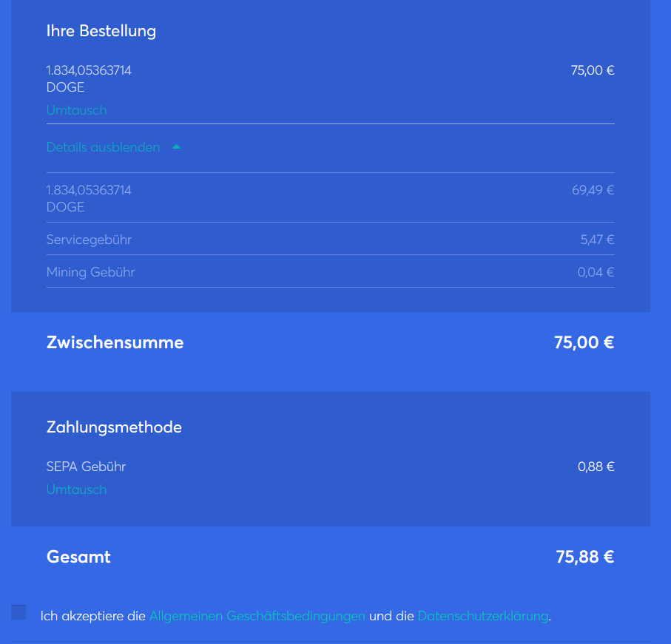The height and width of the screenshot is (644, 671).
Task: Click the 'Zahlungsmethode' section heading
Action: [114, 427]
